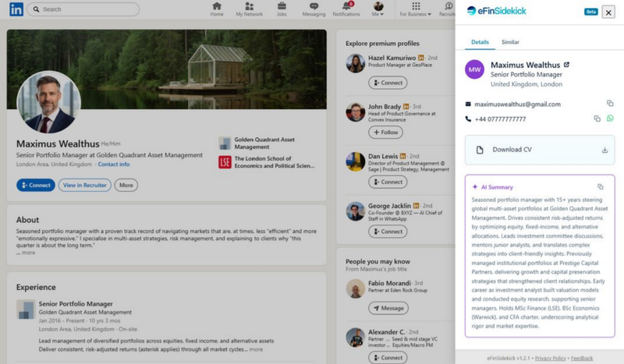Click View in Recruiter button
The height and width of the screenshot is (364, 624).
click(x=85, y=185)
